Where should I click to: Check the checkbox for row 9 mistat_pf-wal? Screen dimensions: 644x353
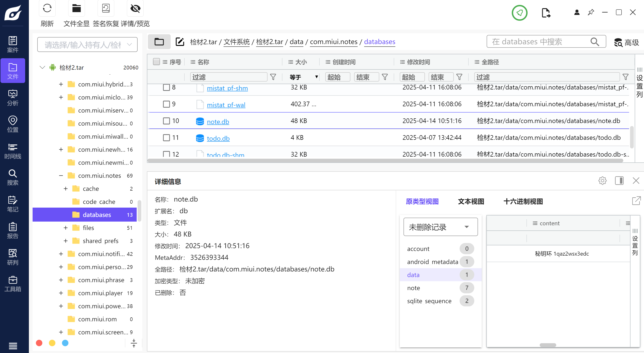click(166, 104)
